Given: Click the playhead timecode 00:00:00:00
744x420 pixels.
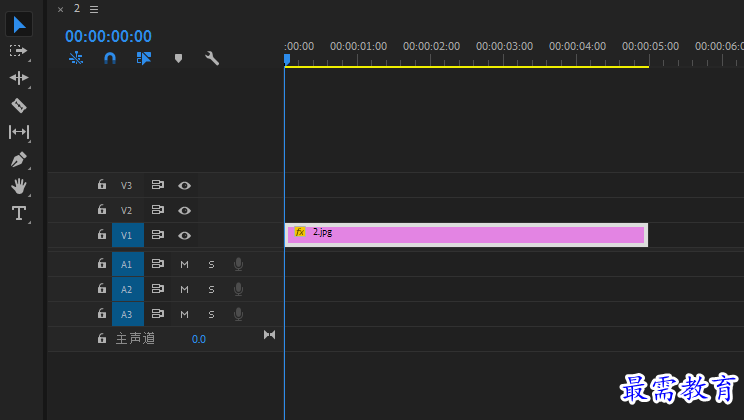Looking at the screenshot, I should tap(108, 36).
